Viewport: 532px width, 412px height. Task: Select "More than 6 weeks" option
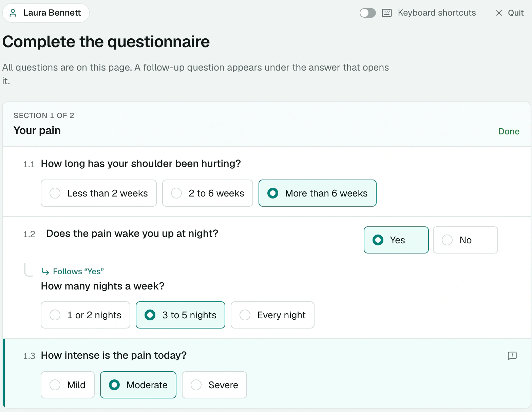tap(318, 193)
